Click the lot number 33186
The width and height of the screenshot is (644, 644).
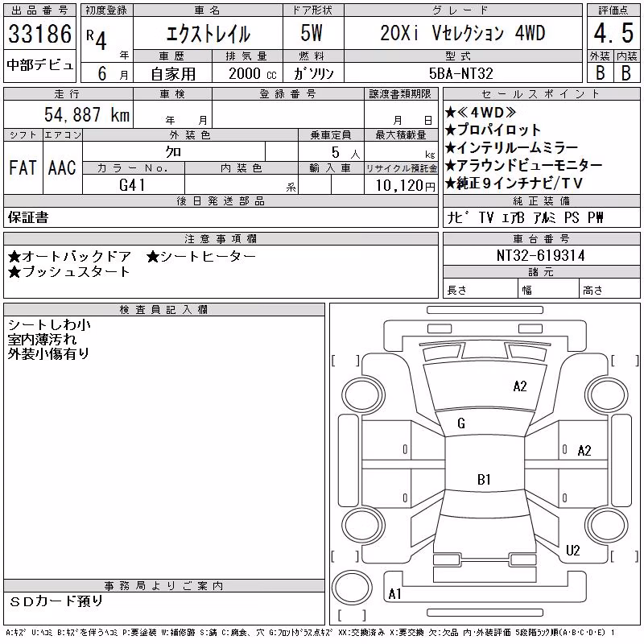[x=39, y=34]
